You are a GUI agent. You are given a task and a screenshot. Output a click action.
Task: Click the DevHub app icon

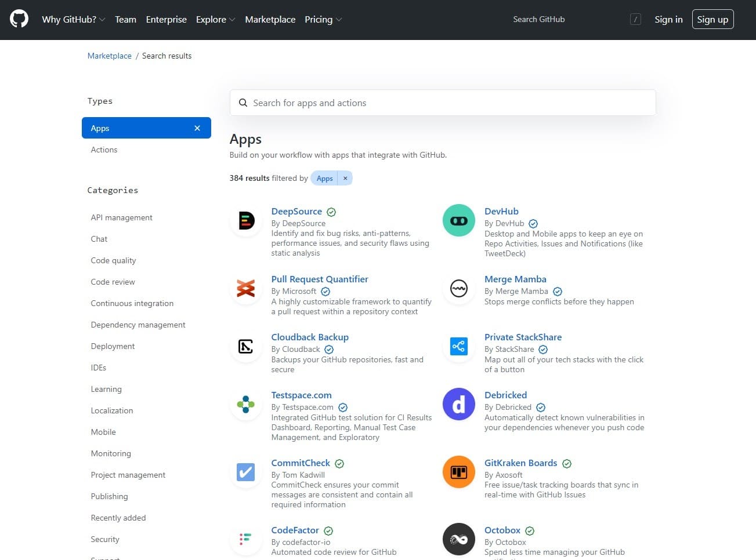(x=458, y=220)
